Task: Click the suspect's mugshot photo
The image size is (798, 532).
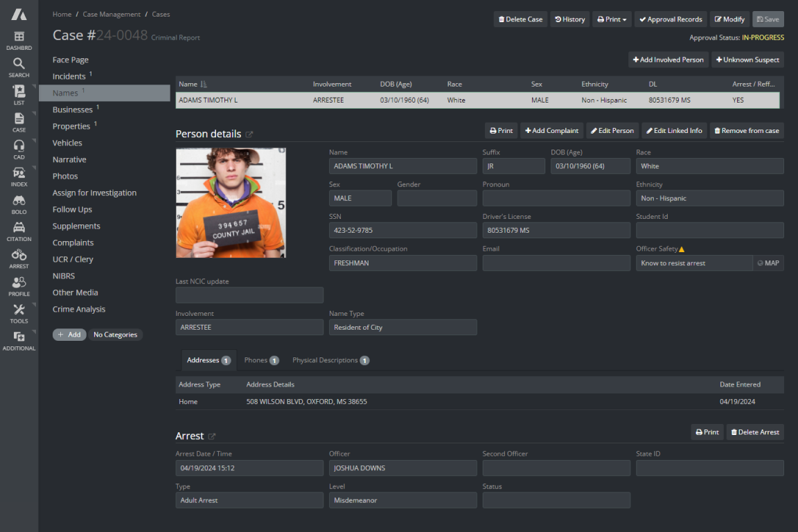Action: pos(231,202)
